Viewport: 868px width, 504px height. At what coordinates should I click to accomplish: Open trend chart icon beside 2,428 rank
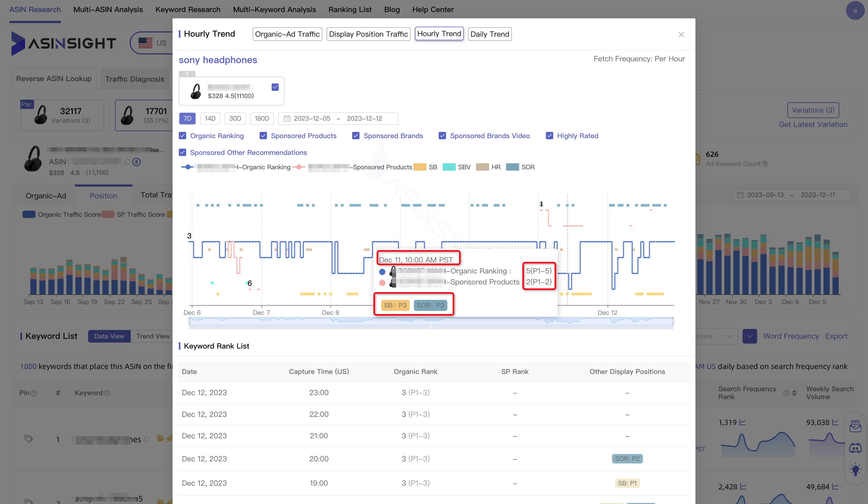(x=743, y=487)
